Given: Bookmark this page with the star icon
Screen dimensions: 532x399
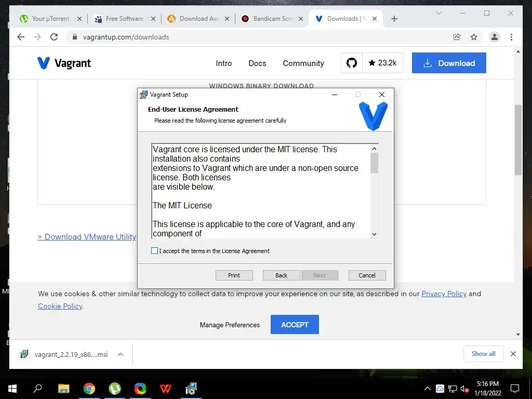Looking at the screenshot, I should [x=474, y=37].
